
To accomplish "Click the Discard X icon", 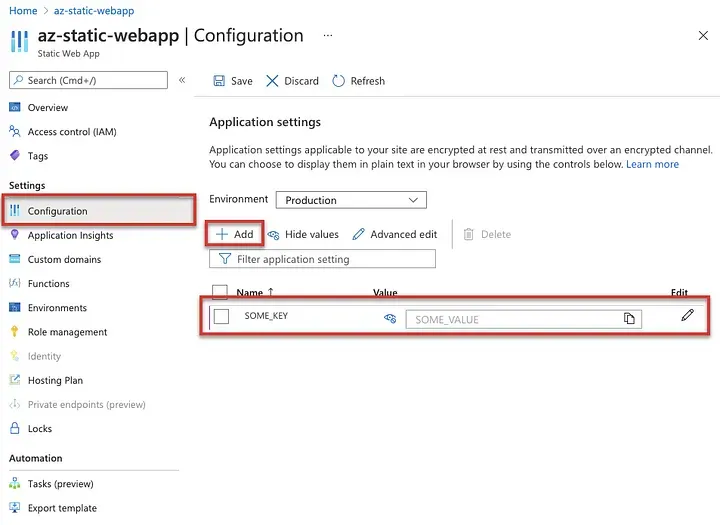I will pos(272,81).
